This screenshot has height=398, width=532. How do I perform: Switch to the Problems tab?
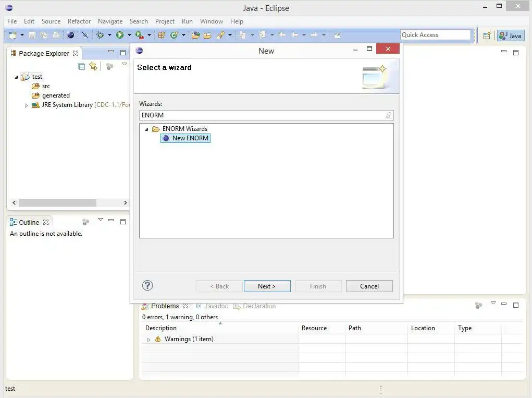(165, 306)
